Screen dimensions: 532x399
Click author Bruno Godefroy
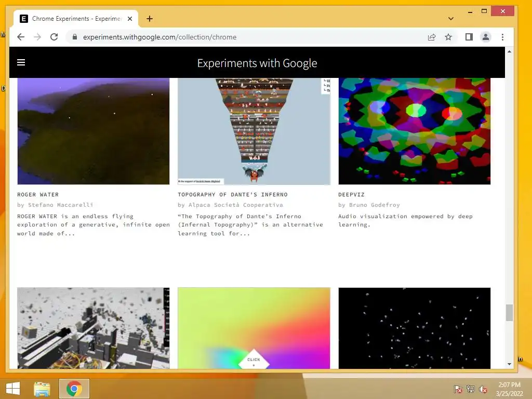click(374, 205)
